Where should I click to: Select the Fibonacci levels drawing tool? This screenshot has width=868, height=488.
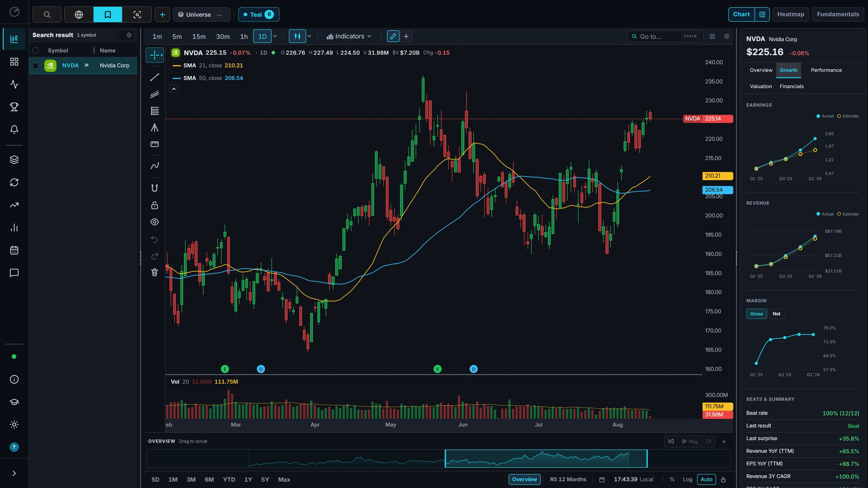[155, 111]
